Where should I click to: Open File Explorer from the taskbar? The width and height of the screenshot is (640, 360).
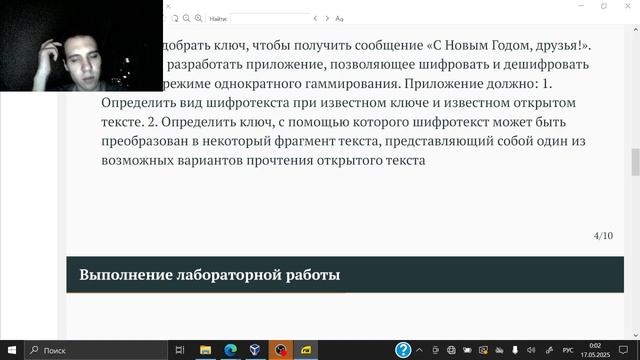pos(205,350)
